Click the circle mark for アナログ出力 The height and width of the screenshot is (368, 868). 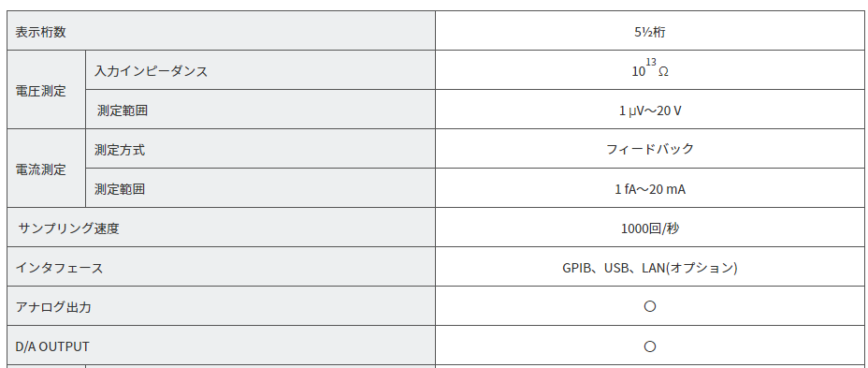650,306
